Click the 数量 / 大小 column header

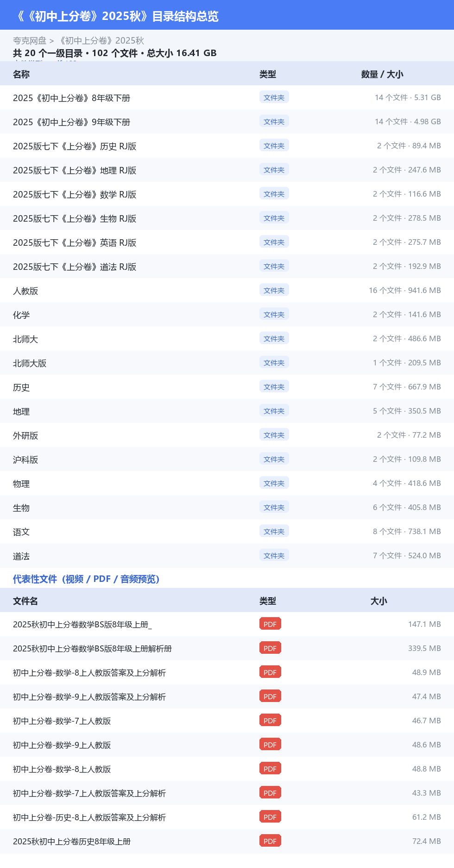382,74
